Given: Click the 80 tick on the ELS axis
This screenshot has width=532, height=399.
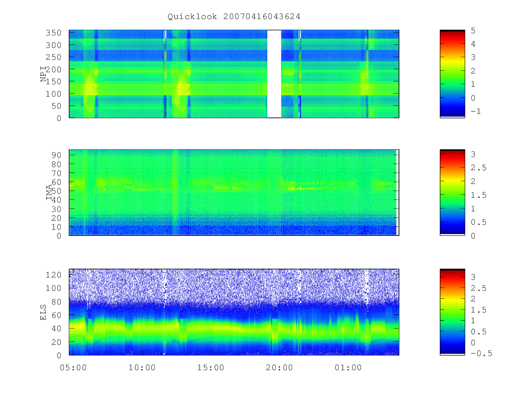Looking at the screenshot, I should (57, 301).
